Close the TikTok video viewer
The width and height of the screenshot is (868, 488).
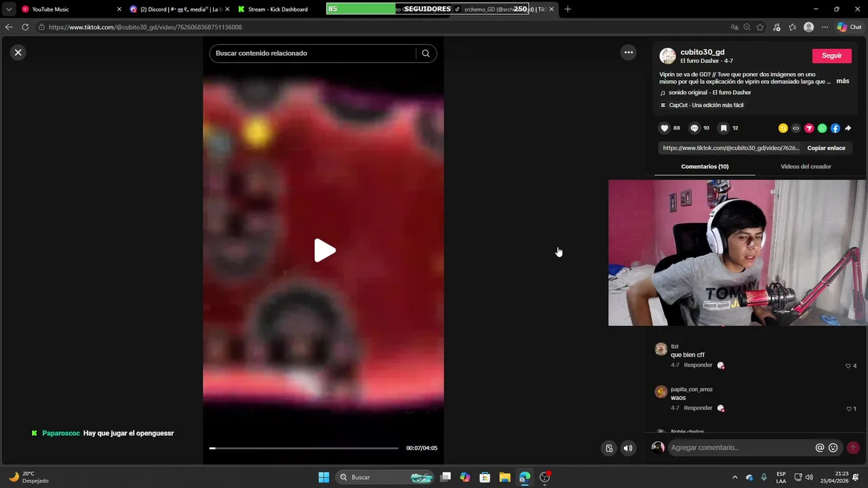point(18,52)
